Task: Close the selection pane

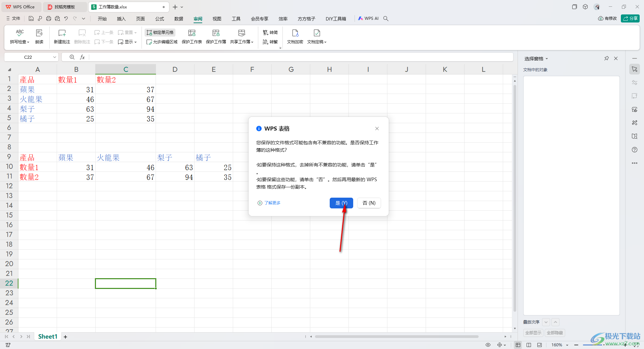Action: 616,58
